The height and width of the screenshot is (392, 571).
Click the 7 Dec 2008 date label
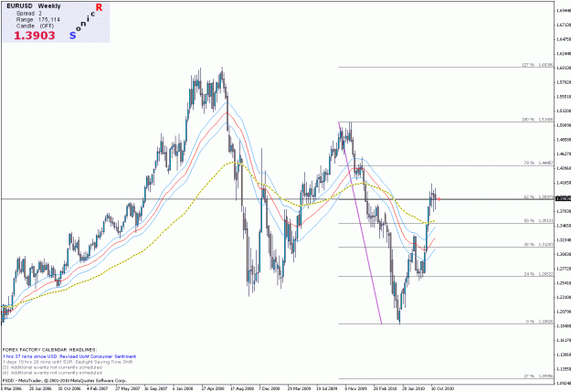click(270, 388)
